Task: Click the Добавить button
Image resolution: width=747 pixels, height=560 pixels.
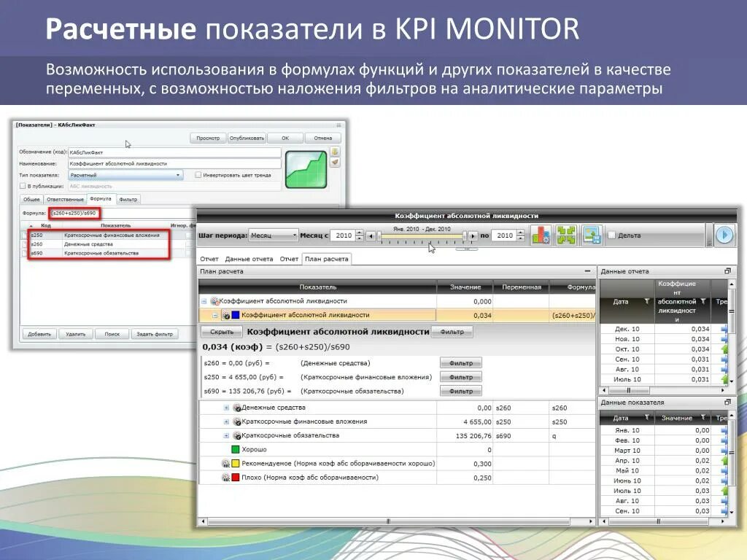Action: [39, 334]
